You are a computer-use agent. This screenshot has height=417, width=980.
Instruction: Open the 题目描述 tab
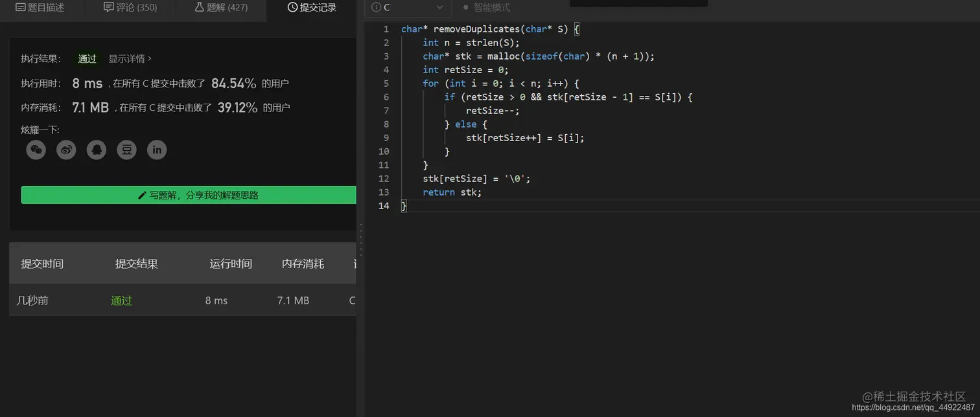40,8
